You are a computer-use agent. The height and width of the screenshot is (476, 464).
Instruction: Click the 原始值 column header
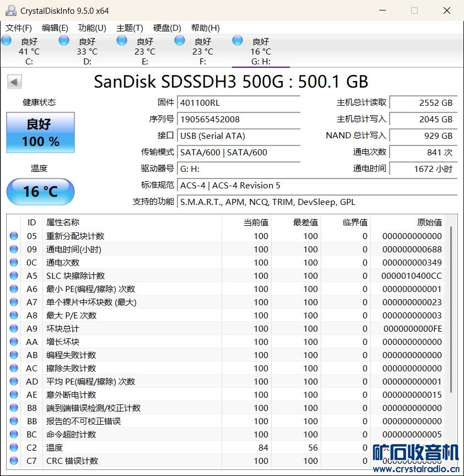(x=408, y=222)
